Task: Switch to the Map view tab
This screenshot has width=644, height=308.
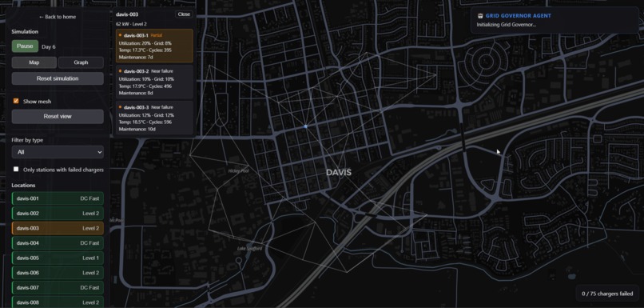Action: pyautogui.click(x=34, y=62)
